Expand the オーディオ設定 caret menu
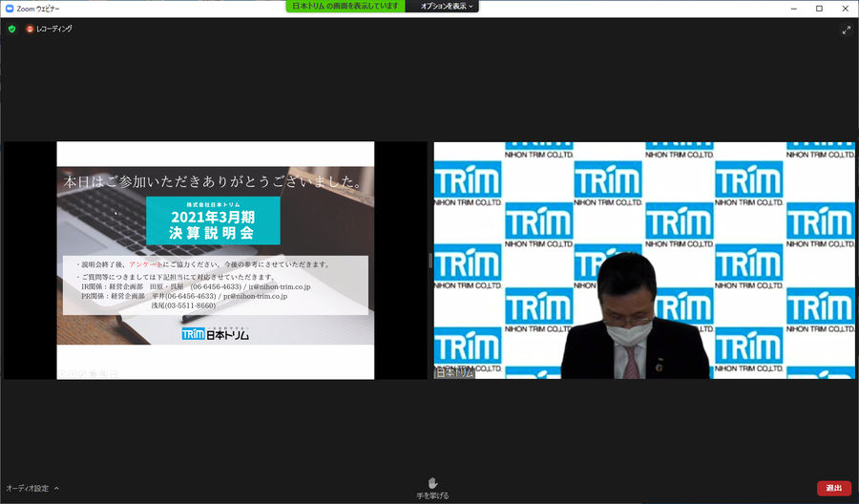 coord(57,488)
